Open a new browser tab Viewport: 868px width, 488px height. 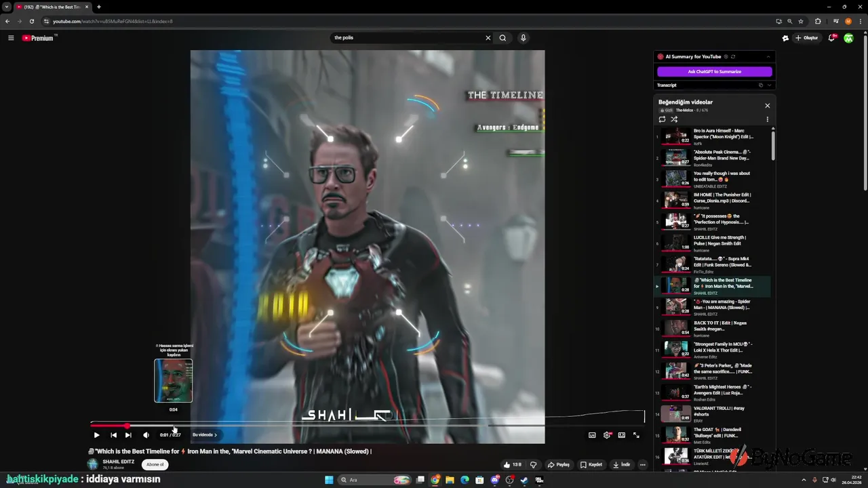click(x=98, y=7)
